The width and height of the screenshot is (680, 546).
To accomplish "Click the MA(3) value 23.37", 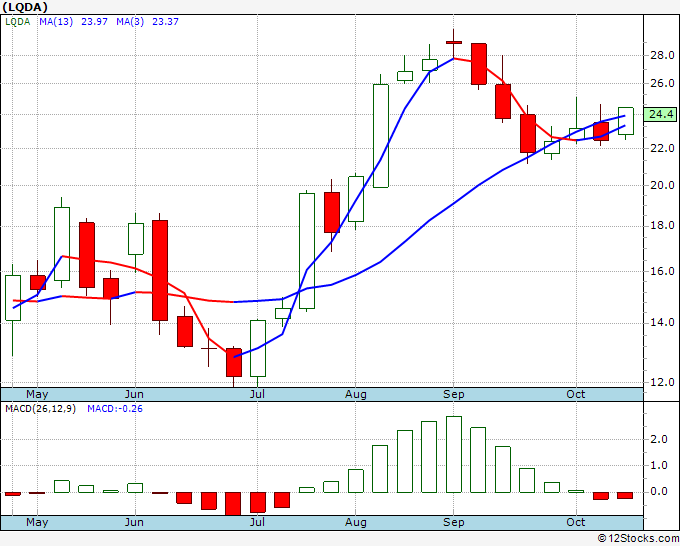I will pos(165,22).
